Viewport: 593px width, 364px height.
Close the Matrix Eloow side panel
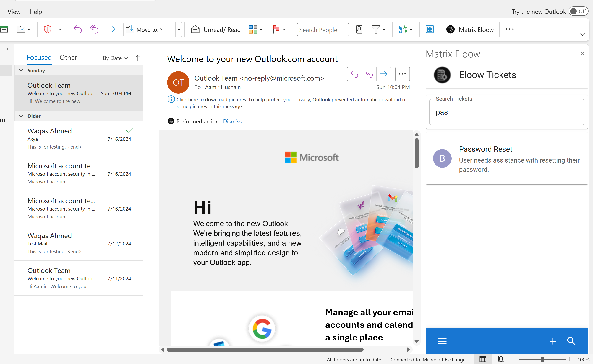582,53
